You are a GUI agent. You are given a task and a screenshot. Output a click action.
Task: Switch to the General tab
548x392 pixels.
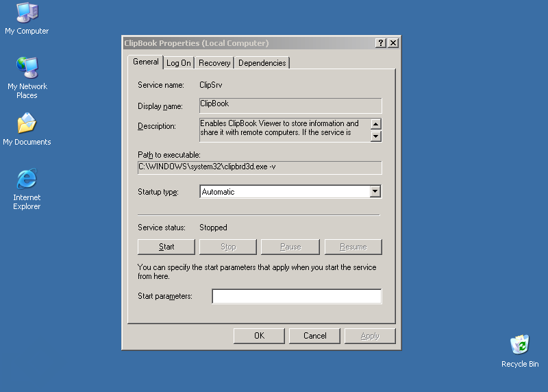click(146, 62)
